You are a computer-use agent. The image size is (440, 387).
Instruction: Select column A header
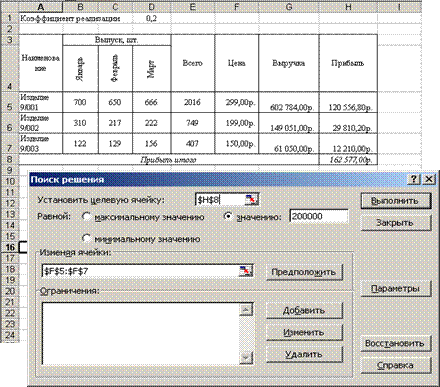click(41, 7)
